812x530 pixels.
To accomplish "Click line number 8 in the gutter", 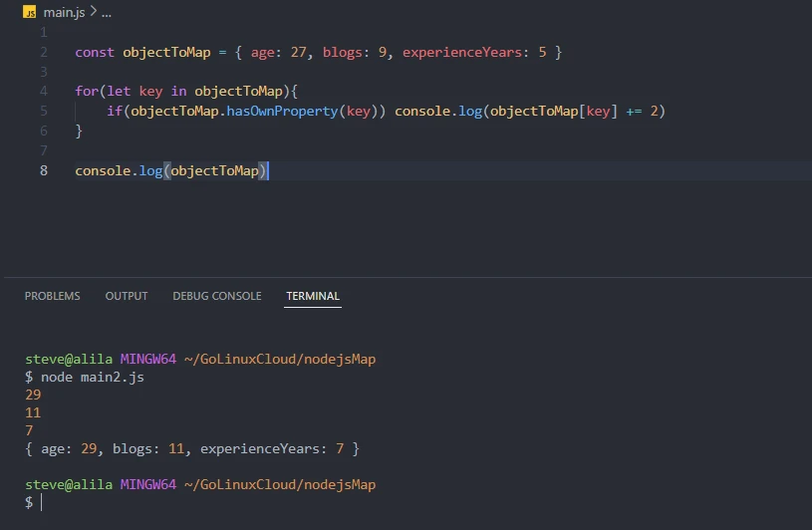I will 44,170.
